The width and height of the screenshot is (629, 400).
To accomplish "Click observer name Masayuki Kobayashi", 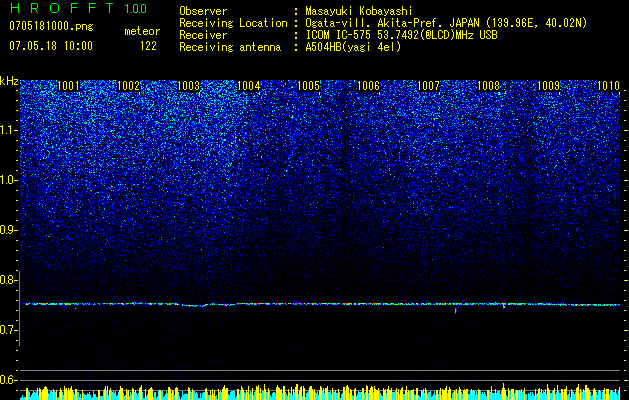I will coord(359,11).
